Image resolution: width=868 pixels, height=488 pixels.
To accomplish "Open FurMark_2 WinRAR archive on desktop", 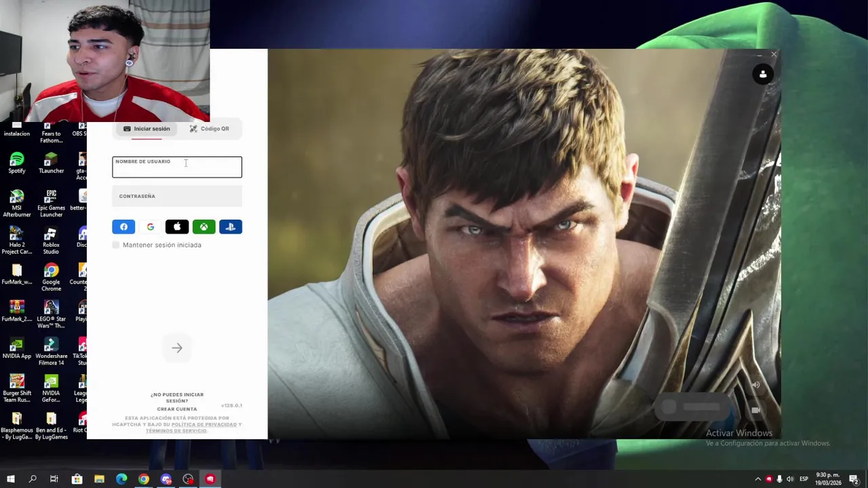I will click(x=16, y=312).
